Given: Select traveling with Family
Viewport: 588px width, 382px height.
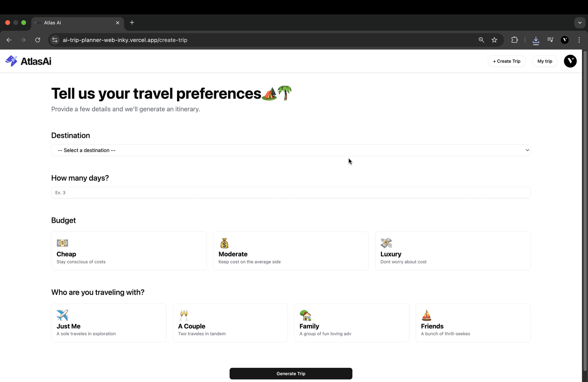Looking at the screenshot, I should 351,323.
